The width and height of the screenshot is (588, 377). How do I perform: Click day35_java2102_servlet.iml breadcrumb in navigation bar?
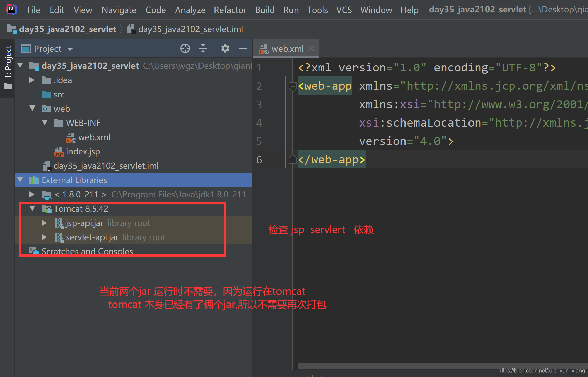(x=185, y=29)
